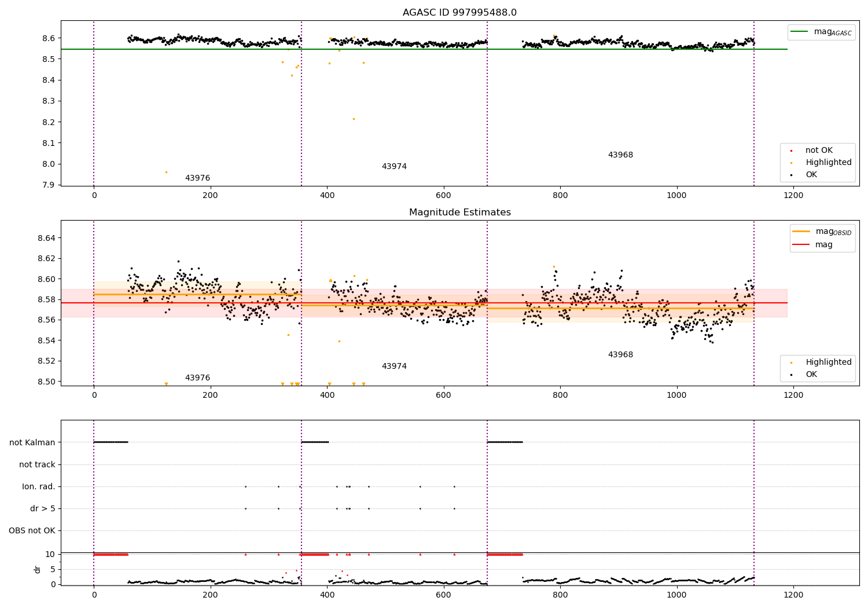Select the red "mag" legend entry
868x608 pixels.
(812, 244)
